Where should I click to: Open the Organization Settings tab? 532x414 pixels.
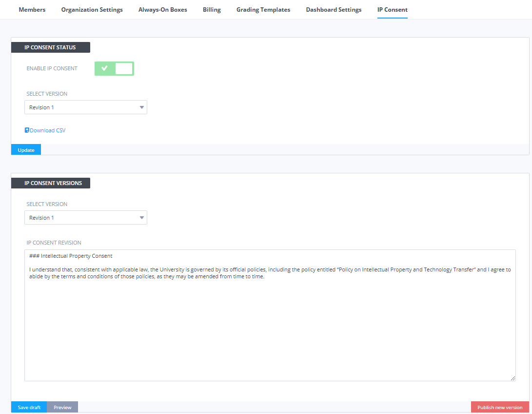pos(92,10)
